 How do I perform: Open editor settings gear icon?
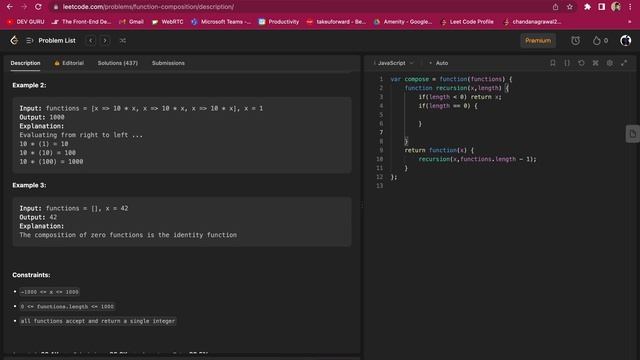click(610, 63)
